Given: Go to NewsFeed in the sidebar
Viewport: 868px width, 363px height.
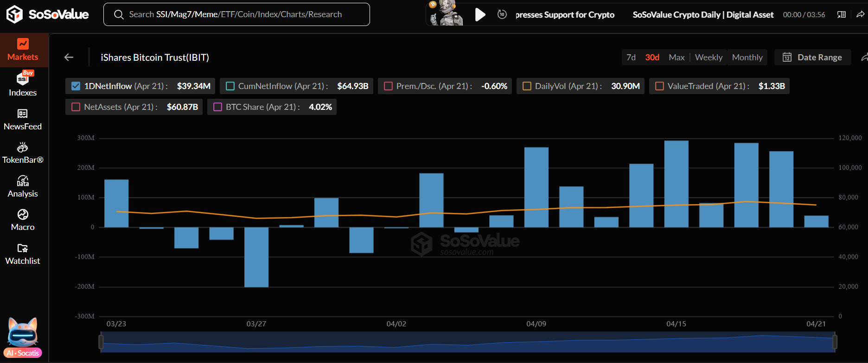Looking at the screenshot, I should [23, 119].
